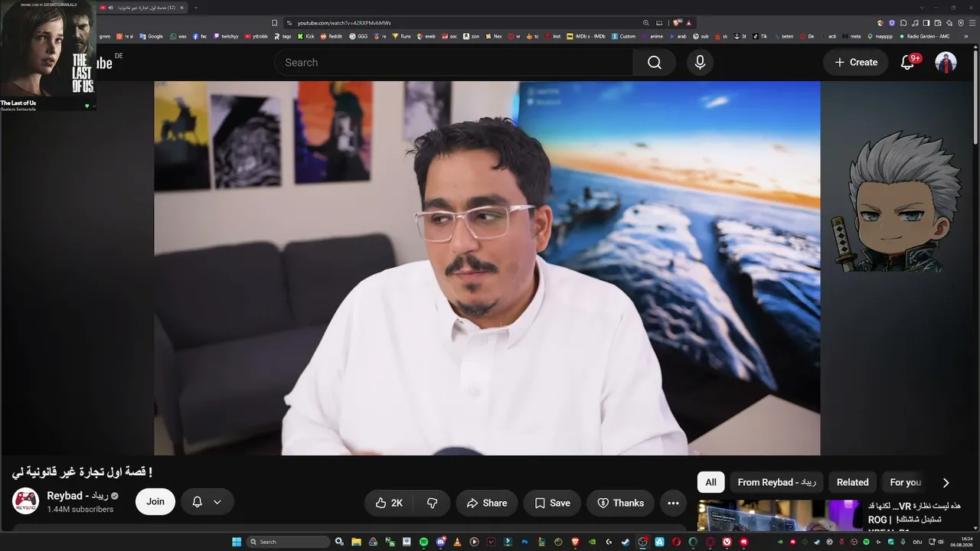Open the VR glasses recommended video thumbnail
This screenshot has width=980, height=551.
tap(779, 516)
